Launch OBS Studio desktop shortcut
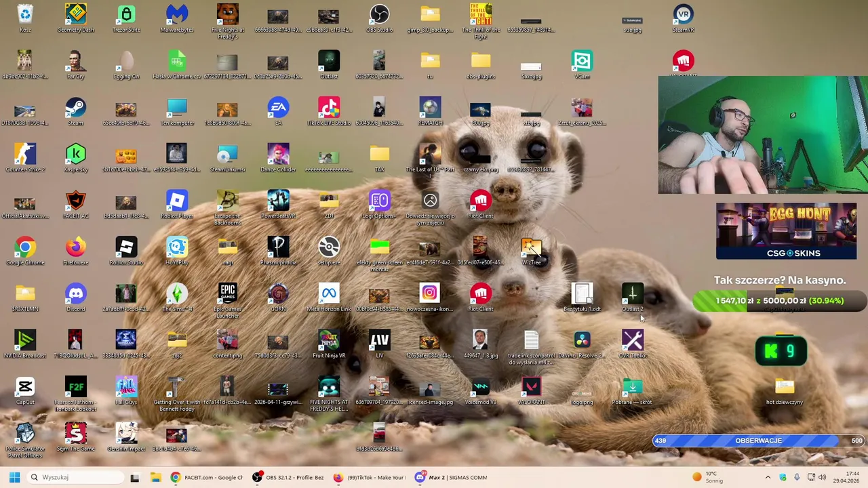The height and width of the screenshot is (488, 868). coord(379,15)
